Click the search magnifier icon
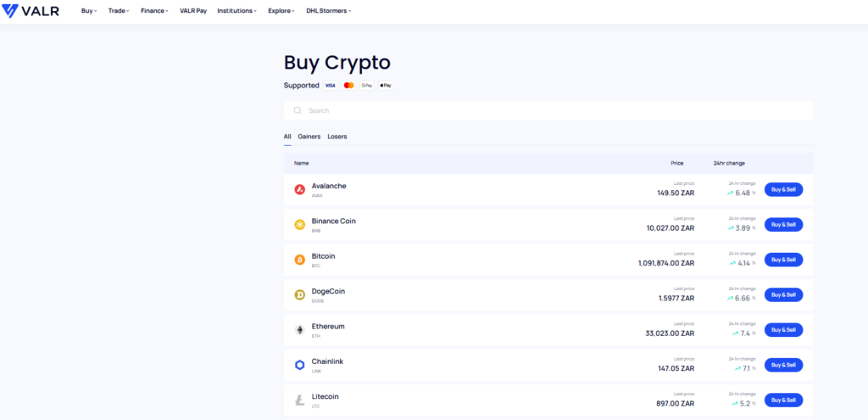Screen dimensions: 868x420 pyautogui.click(x=298, y=110)
